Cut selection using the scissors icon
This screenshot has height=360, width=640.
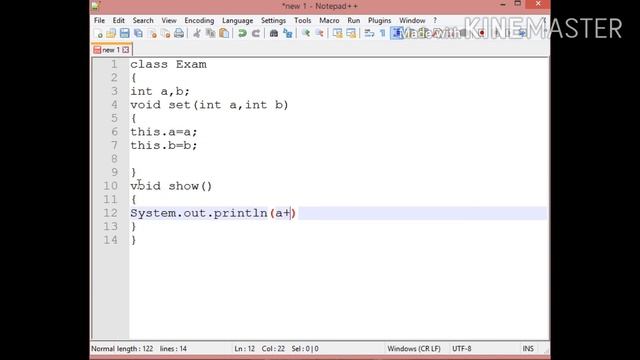(x=197, y=33)
